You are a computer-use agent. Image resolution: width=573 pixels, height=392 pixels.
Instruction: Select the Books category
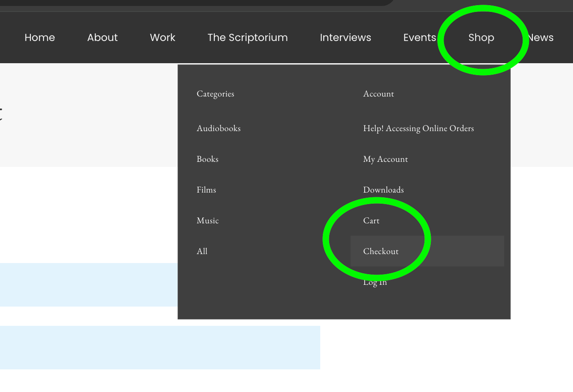click(208, 159)
